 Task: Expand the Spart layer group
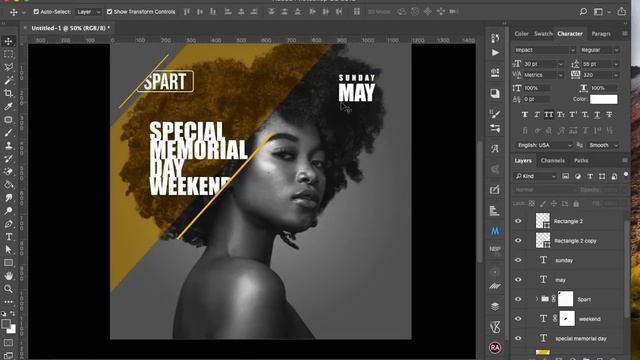[x=537, y=299]
